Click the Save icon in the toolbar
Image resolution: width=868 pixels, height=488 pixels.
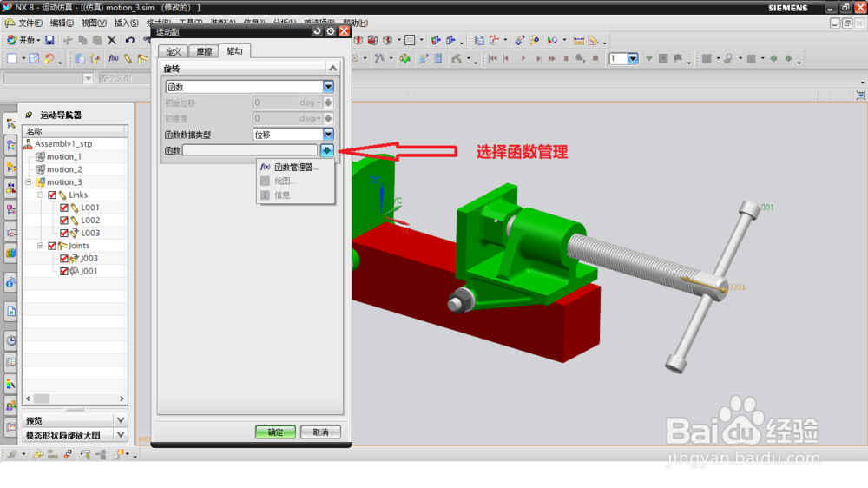[49, 40]
